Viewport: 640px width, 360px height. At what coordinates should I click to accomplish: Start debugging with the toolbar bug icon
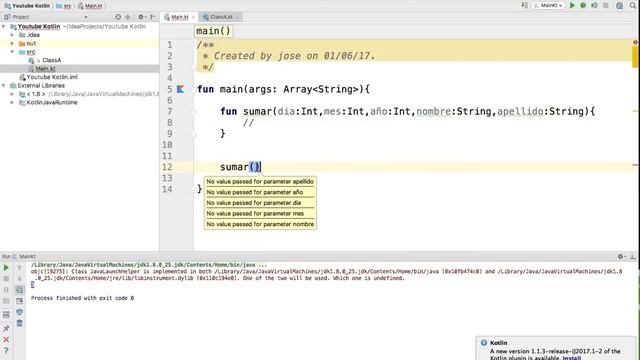click(583, 5)
